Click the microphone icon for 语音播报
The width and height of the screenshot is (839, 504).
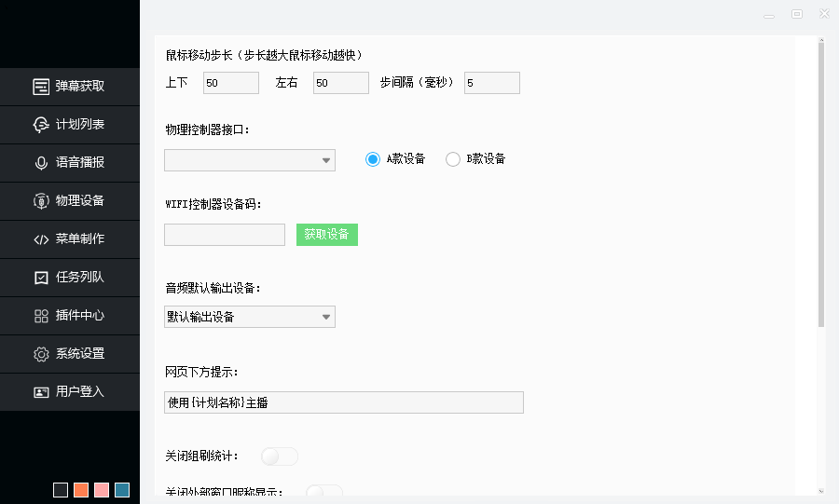pyautogui.click(x=41, y=163)
